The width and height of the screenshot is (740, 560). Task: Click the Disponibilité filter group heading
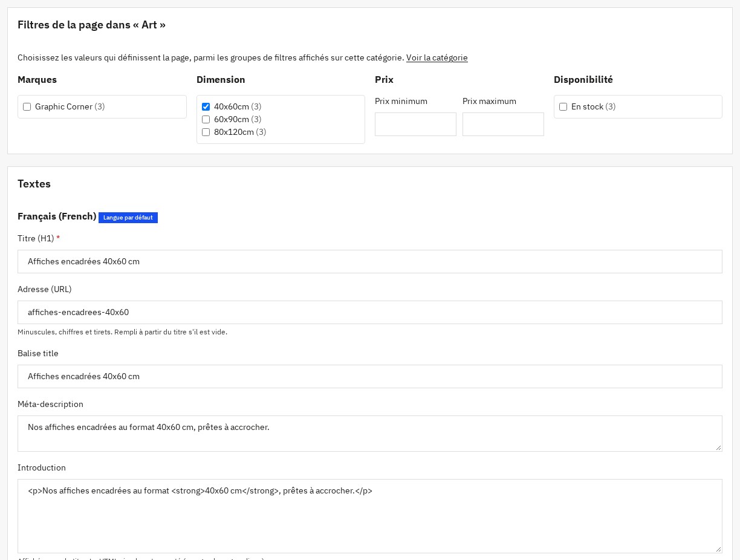pyautogui.click(x=583, y=80)
